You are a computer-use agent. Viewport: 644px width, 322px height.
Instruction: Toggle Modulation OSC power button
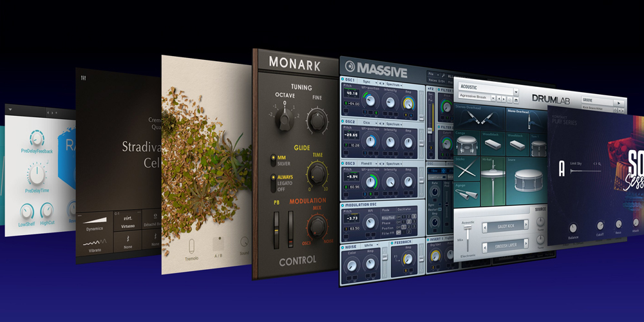click(x=343, y=205)
